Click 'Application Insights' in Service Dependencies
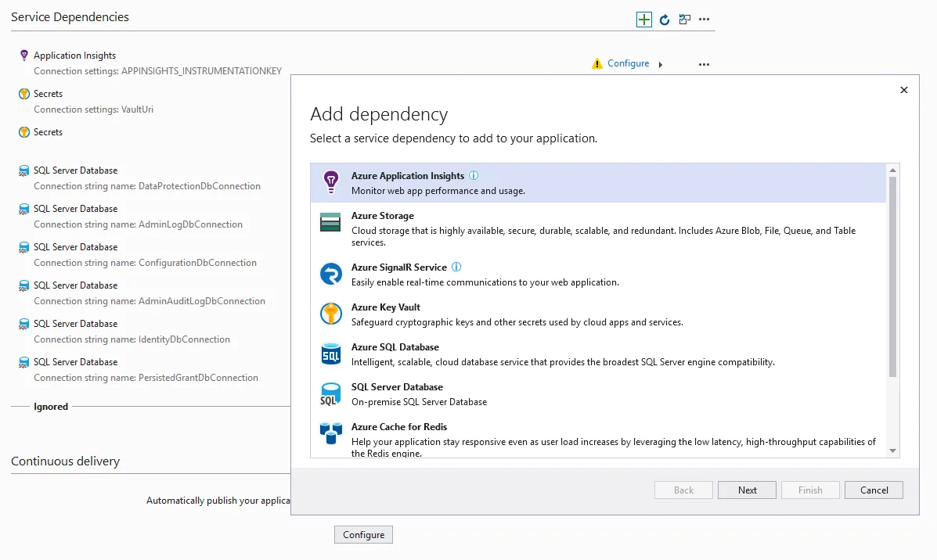Viewport: 937px width, 560px height. [x=74, y=56]
